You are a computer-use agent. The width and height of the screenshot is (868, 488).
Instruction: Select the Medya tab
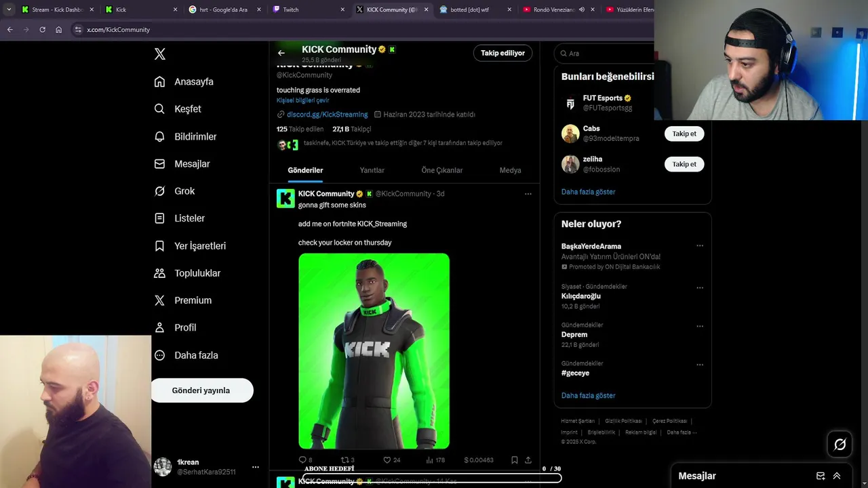click(x=510, y=170)
